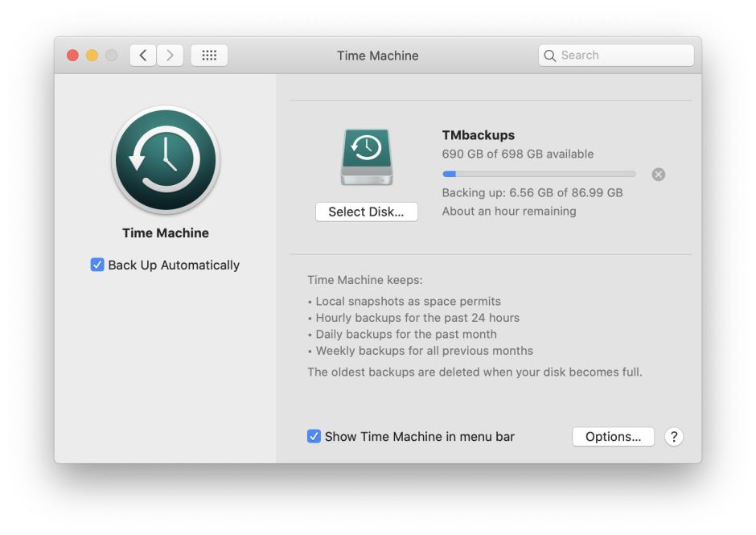Click the large Time Machine clock icon

[x=166, y=160]
